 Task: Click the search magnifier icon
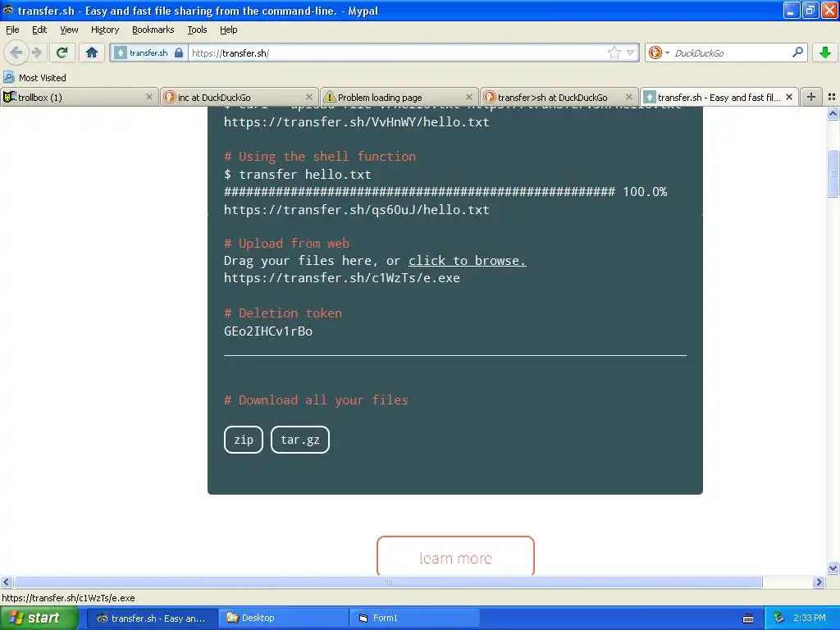(x=797, y=52)
